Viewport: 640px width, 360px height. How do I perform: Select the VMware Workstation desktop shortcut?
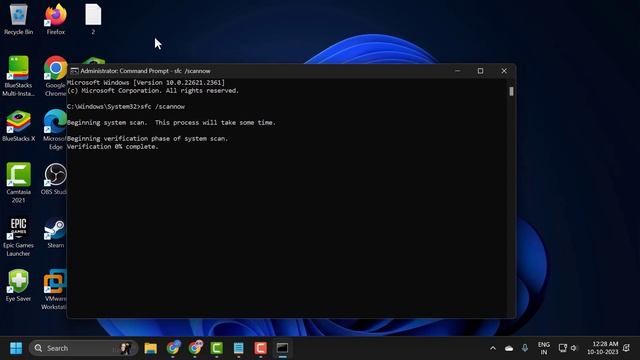54,289
